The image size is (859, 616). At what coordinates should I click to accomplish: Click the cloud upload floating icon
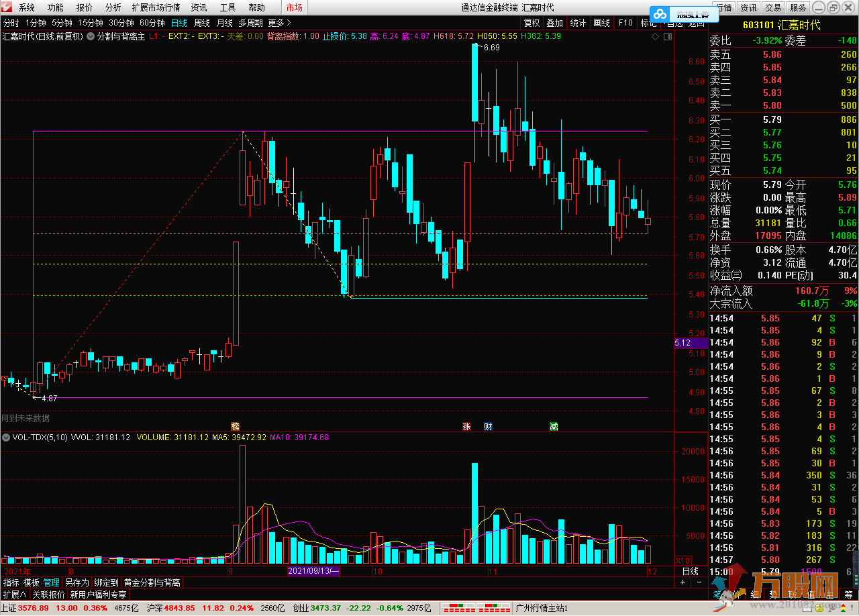pos(660,14)
